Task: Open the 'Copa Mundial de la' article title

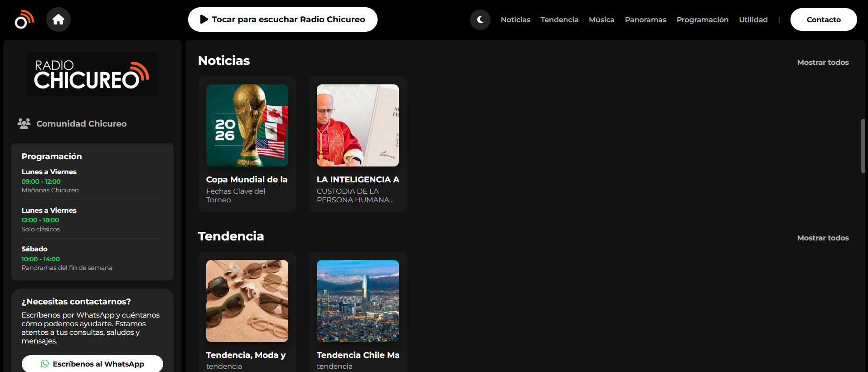Action: (x=247, y=179)
